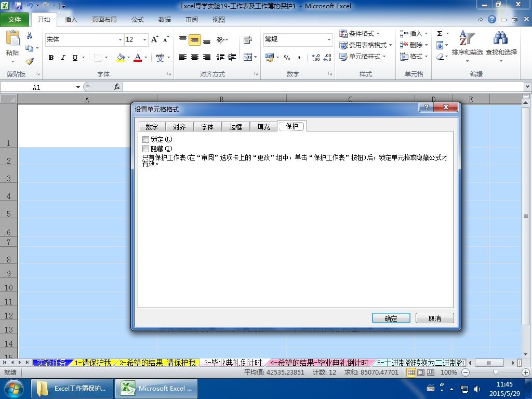Open sheet tab 1-请保护我
Image resolution: width=532 pixels, height=399 pixels.
click(x=92, y=363)
